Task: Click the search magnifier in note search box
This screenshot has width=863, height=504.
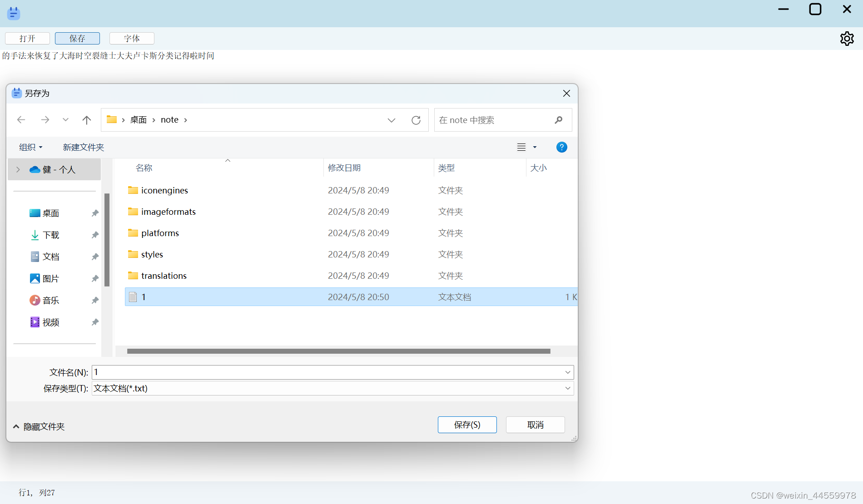Action: coord(558,120)
